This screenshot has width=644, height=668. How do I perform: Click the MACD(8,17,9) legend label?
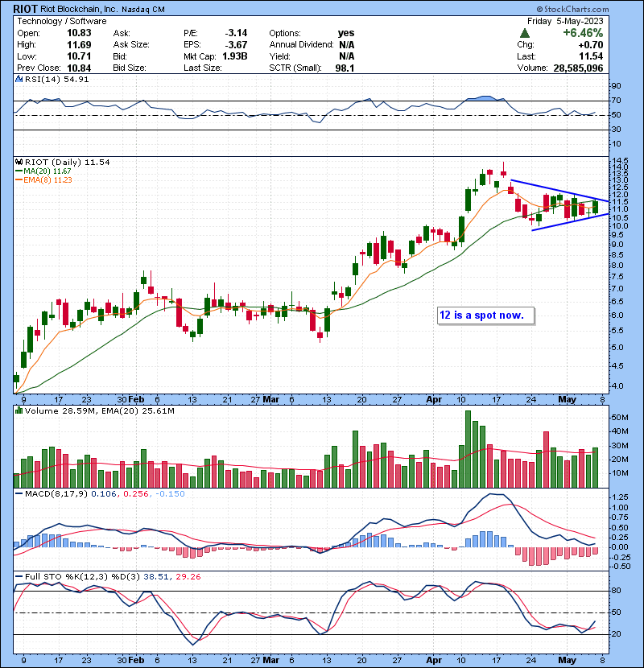pos(56,493)
